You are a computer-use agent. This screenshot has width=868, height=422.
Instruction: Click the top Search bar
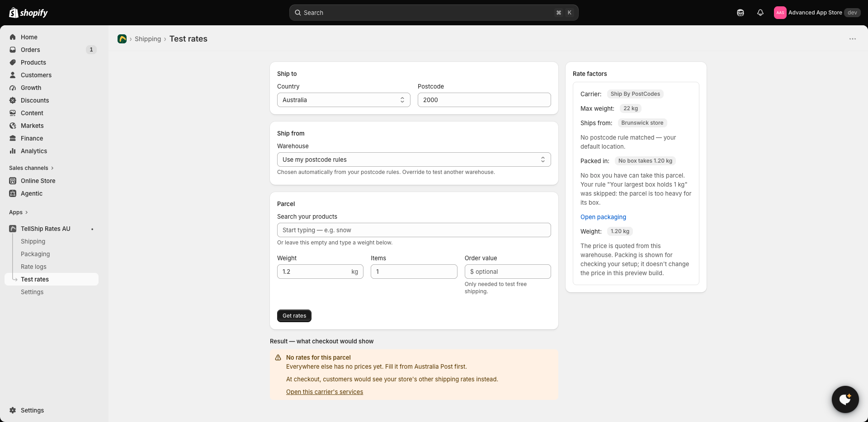(x=434, y=13)
